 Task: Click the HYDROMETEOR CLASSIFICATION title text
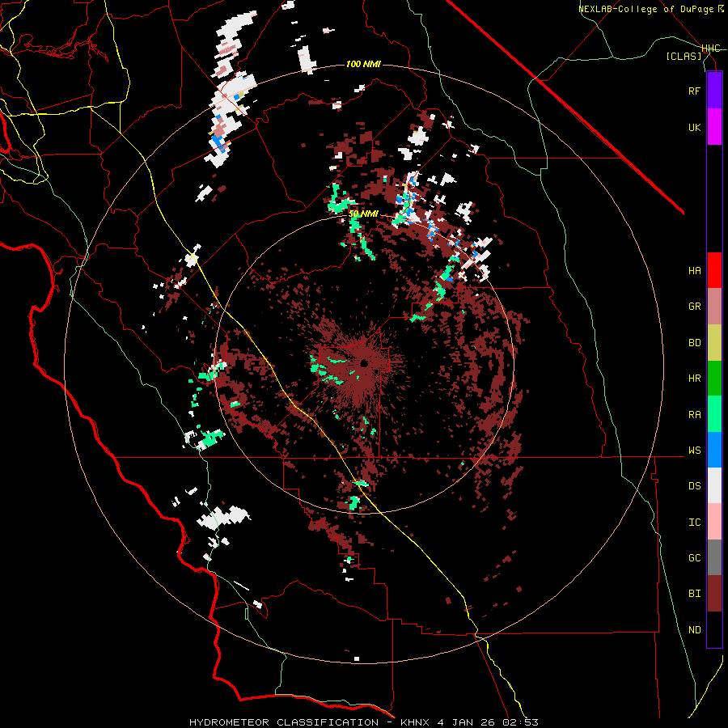point(284,722)
